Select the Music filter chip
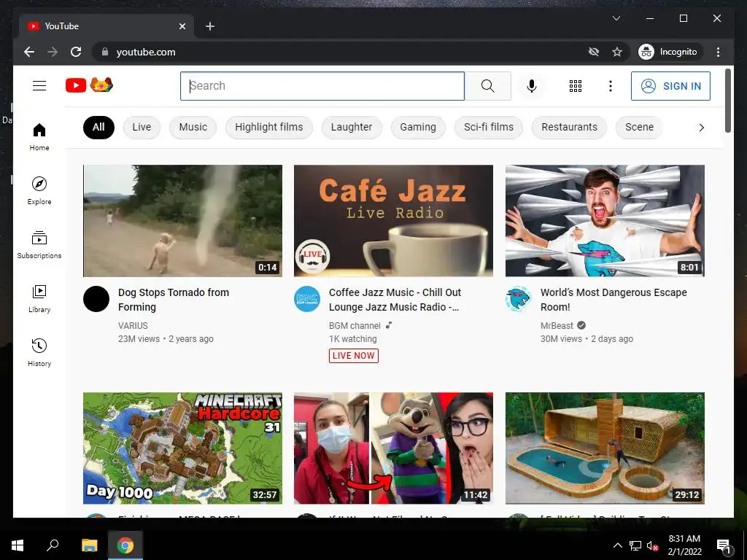 click(193, 127)
